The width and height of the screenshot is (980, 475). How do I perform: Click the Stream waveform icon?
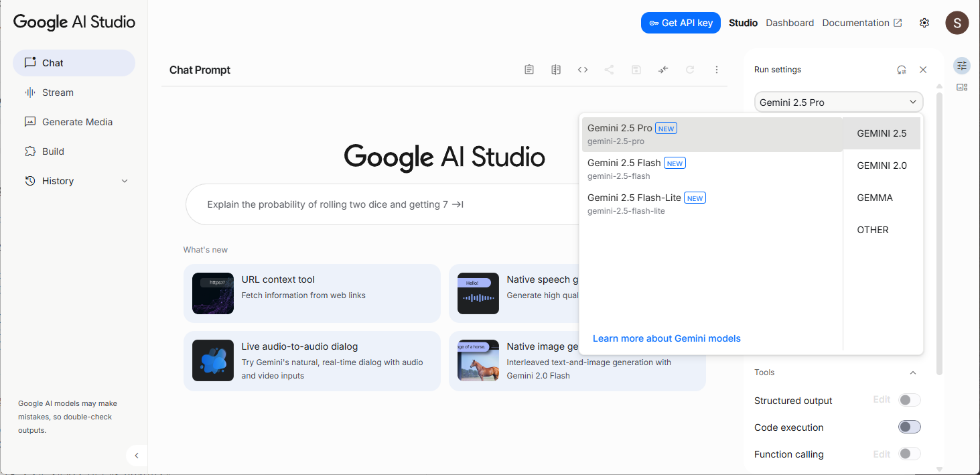coord(30,92)
